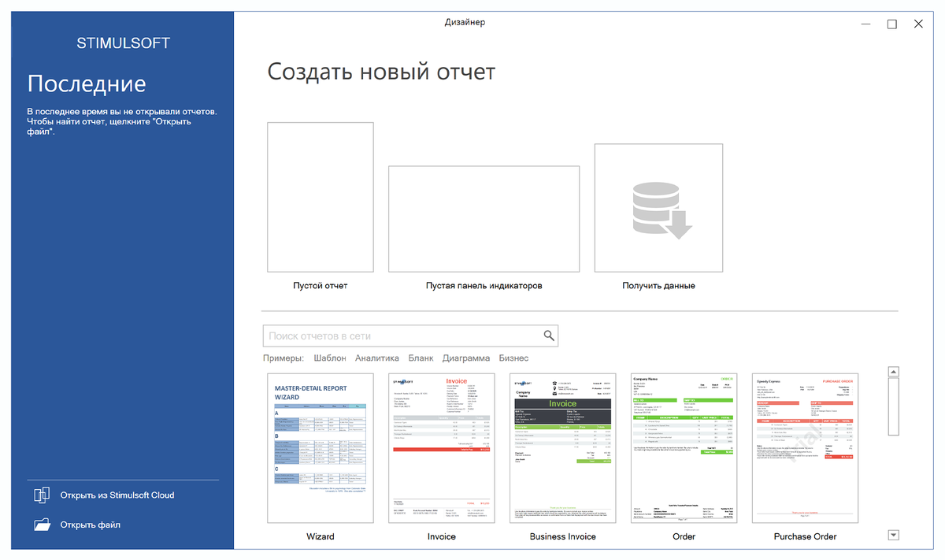The image size is (945, 560).
Task: Click the 'Wizard' template caption
Action: 321,536
